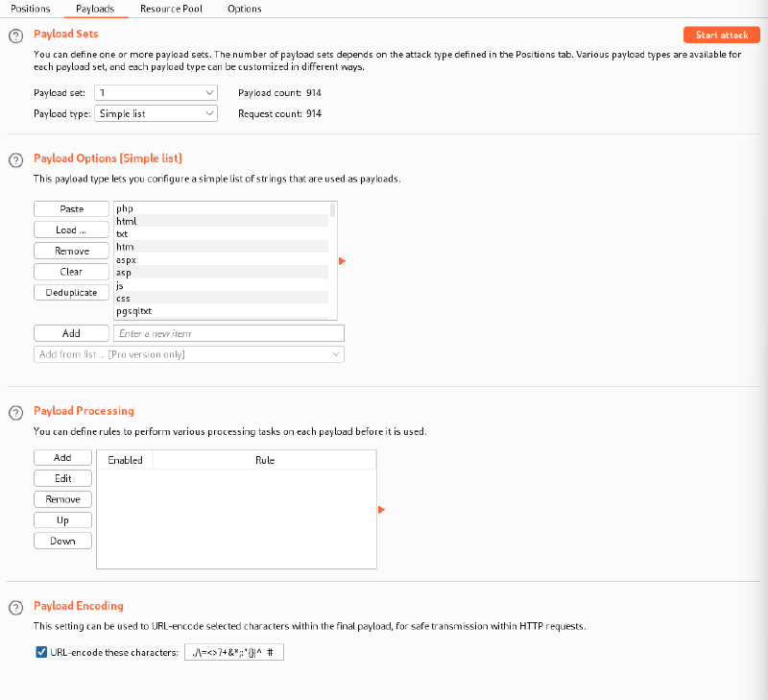Switch to the Positions tab
Image resolution: width=768 pixels, height=700 pixels.
click(30, 9)
